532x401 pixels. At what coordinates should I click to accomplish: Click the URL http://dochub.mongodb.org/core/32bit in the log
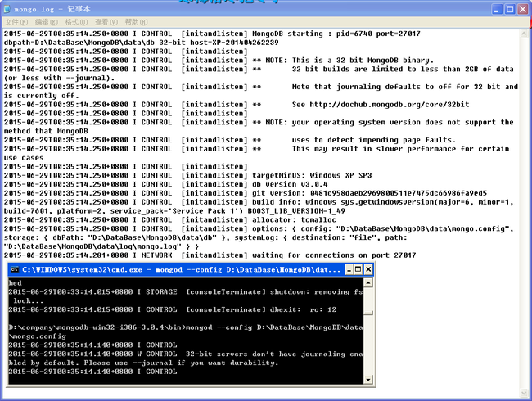coord(389,105)
